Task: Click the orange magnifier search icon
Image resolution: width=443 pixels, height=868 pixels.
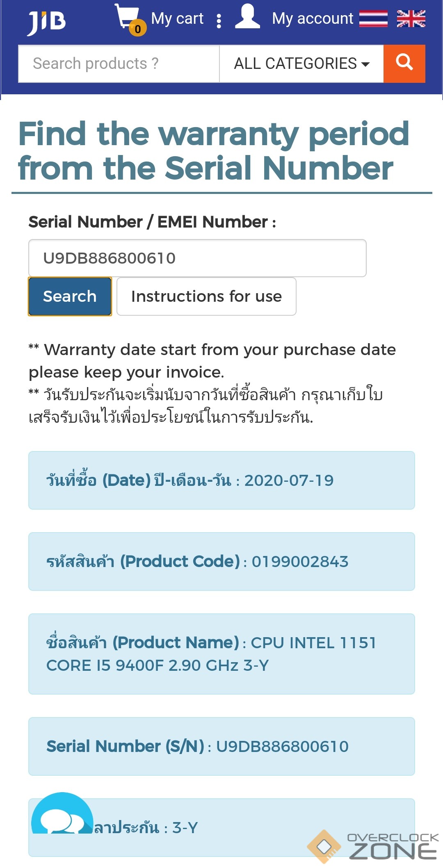Action: point(404,64)
